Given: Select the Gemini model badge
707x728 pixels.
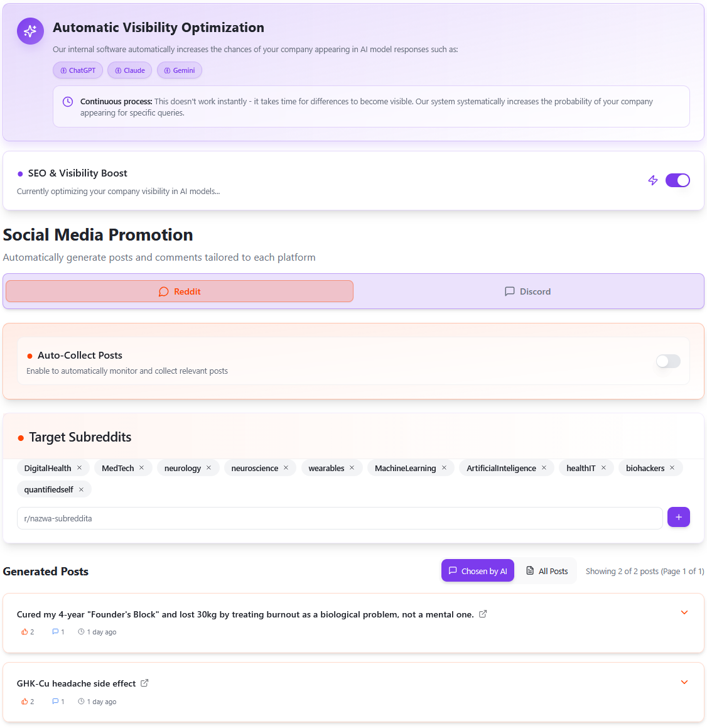Looking at the screenshot, I should pyautogui.click(x=179, y=70).
